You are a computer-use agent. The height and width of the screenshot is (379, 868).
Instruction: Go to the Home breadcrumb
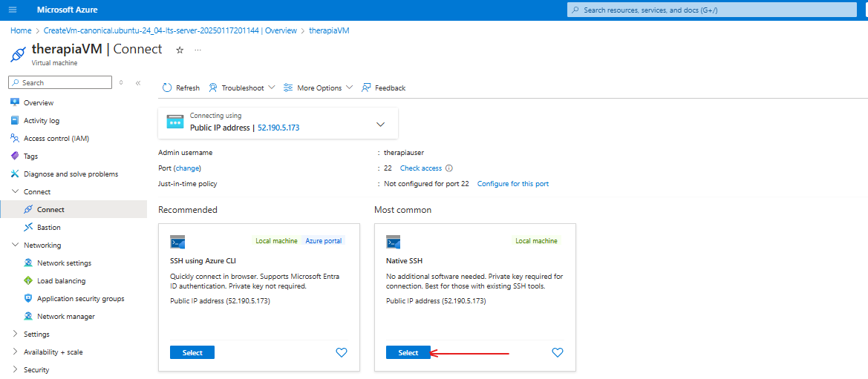(x=21, y=30)
